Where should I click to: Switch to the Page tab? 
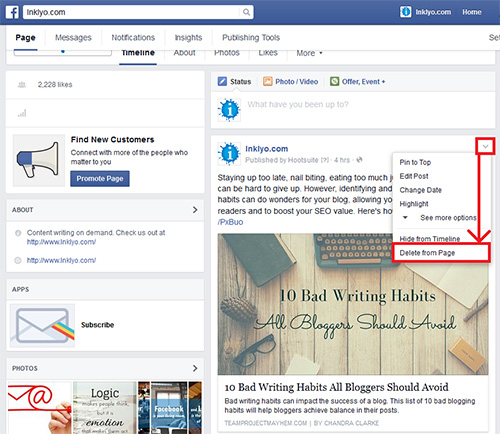(x=25, y=38)
